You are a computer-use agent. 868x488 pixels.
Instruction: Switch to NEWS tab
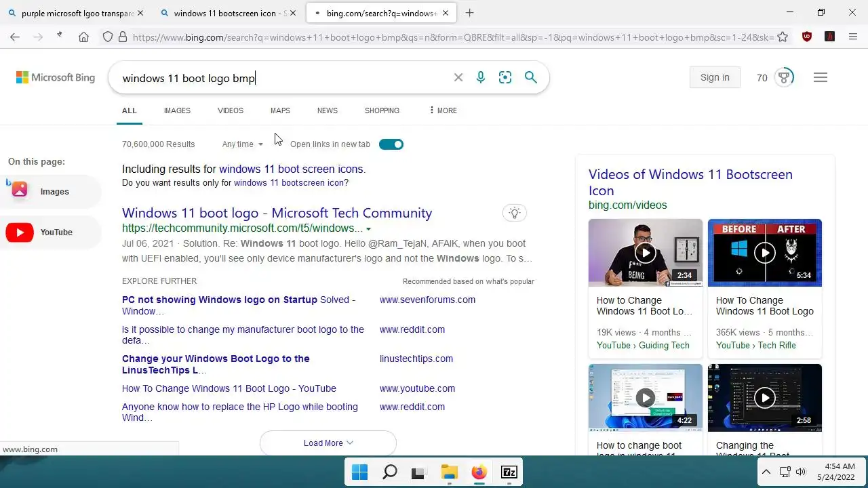pos(328,110)
